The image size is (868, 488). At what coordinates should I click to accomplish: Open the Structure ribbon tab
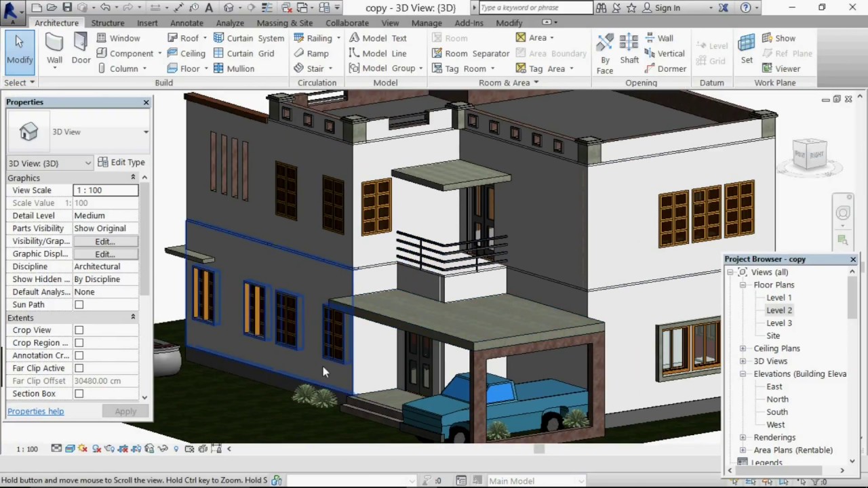click(x=108, y=23)
